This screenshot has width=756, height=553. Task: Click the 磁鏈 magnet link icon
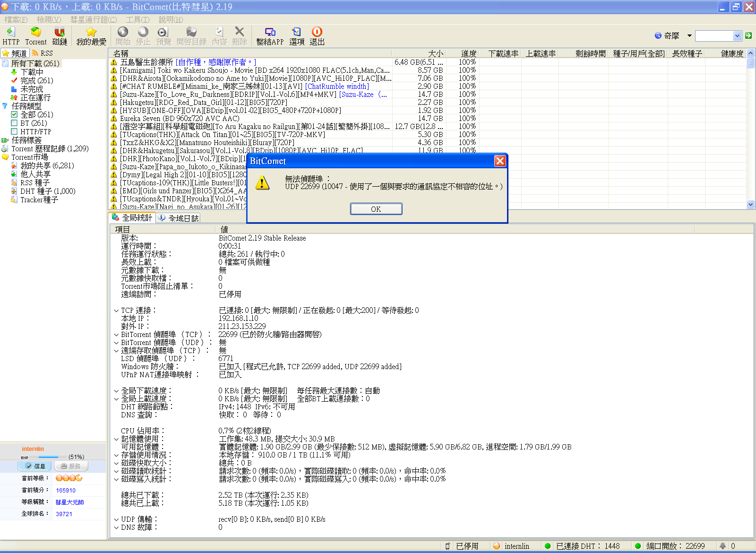60,32
